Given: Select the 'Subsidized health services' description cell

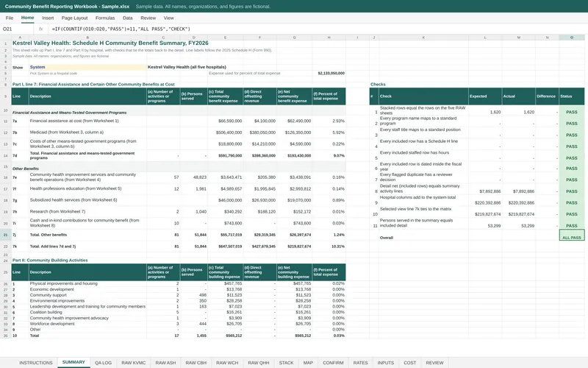Looking at the screenshot, I should [x=87, y=200].
